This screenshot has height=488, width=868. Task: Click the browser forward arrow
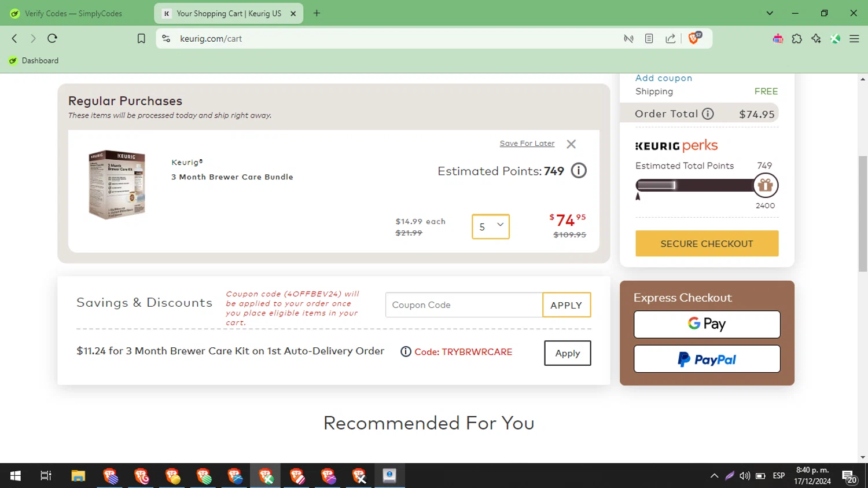click(x=33, y=38)
